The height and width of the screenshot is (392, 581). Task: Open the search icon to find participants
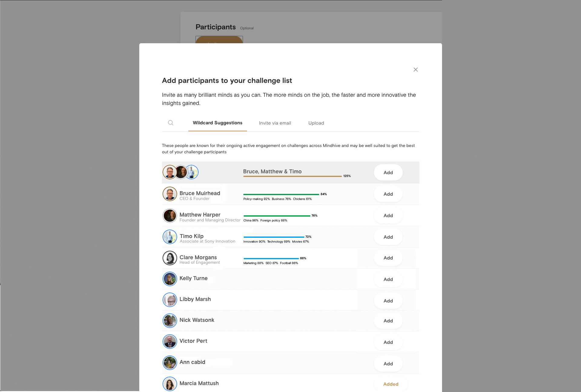point(170,123)
